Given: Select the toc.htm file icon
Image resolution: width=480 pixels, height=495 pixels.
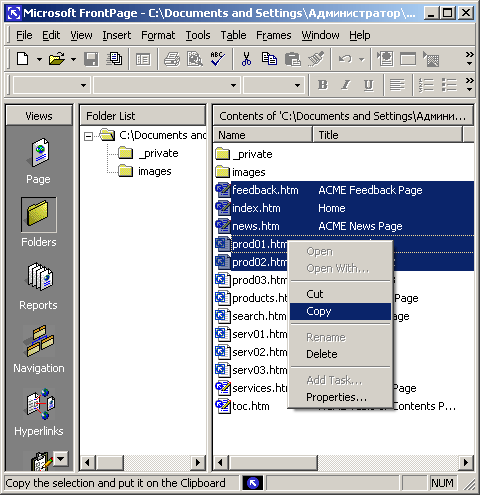Looking at the screenshot, I should tap(223, 406).
